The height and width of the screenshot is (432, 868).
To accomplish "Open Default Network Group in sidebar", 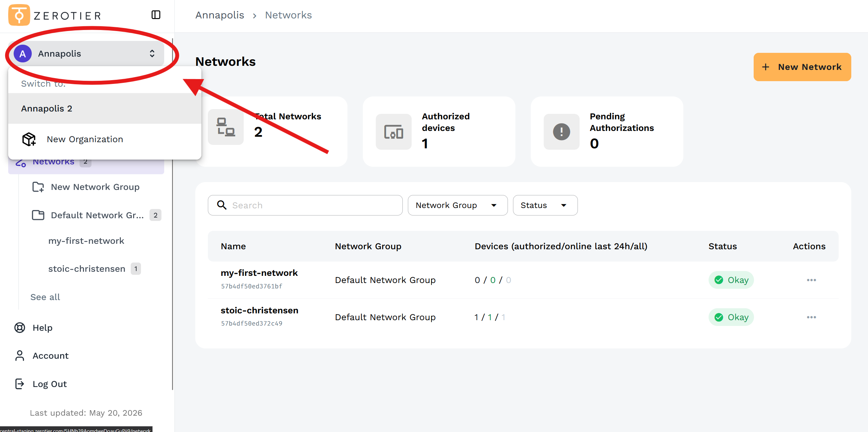I will [x=97, y=215].
